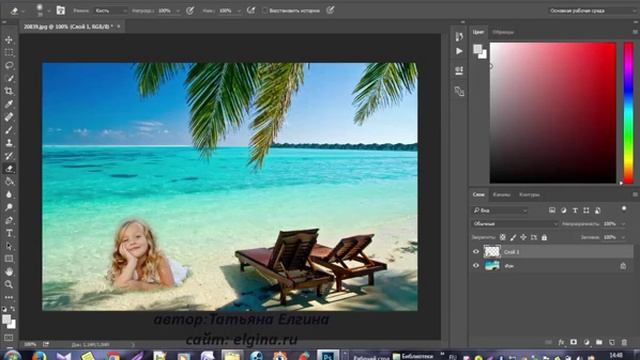
Task: Toggle visibility of Слой 1 layer
Action: tap(476, 252)
